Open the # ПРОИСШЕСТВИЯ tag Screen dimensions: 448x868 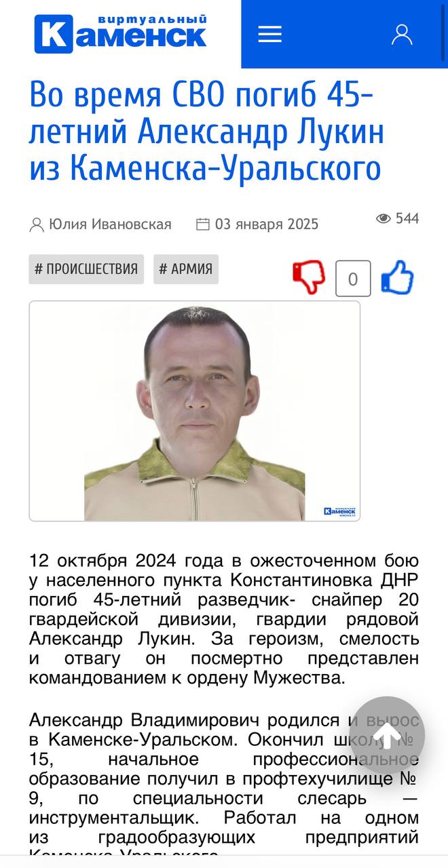[x=86, y=269]
